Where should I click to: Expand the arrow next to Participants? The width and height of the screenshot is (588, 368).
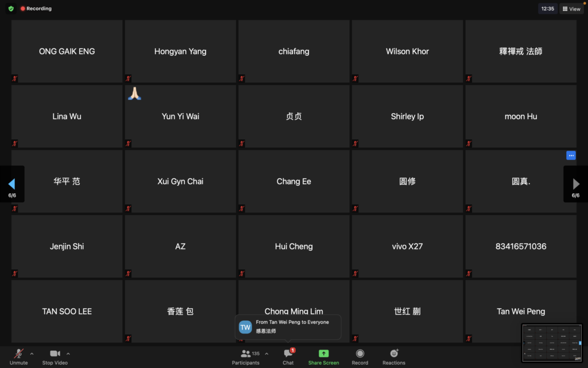266,354
